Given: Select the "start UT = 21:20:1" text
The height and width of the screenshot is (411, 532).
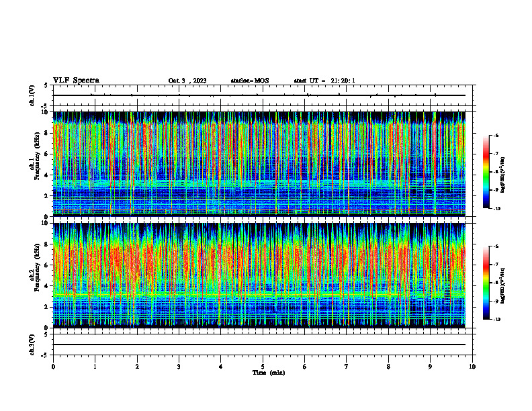Looking at the screenshot, I should pyautogui.click(x=324, y=81).
